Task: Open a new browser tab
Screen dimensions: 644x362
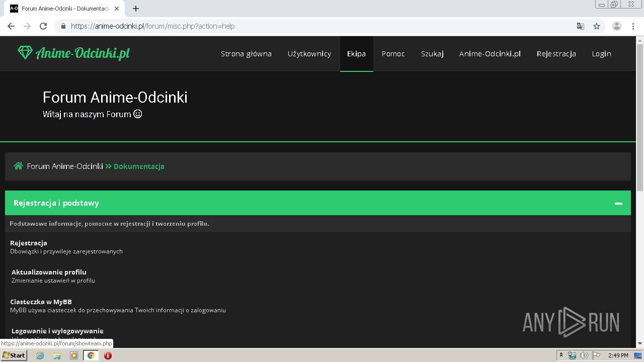Action: [136, 9]
